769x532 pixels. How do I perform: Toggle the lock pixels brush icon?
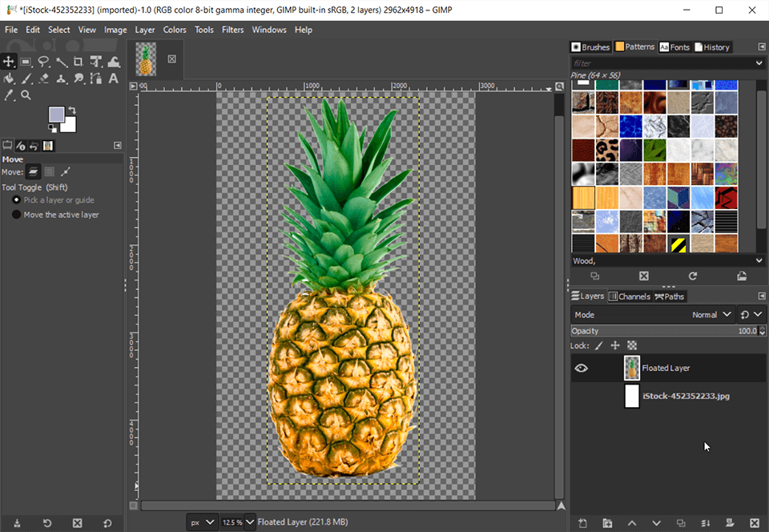click(598, 345)
